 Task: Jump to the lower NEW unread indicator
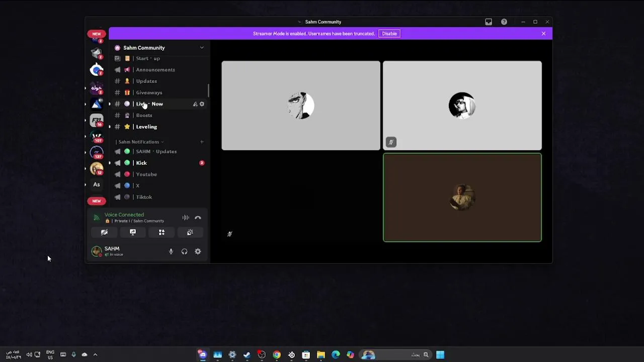tap(97, 201)
